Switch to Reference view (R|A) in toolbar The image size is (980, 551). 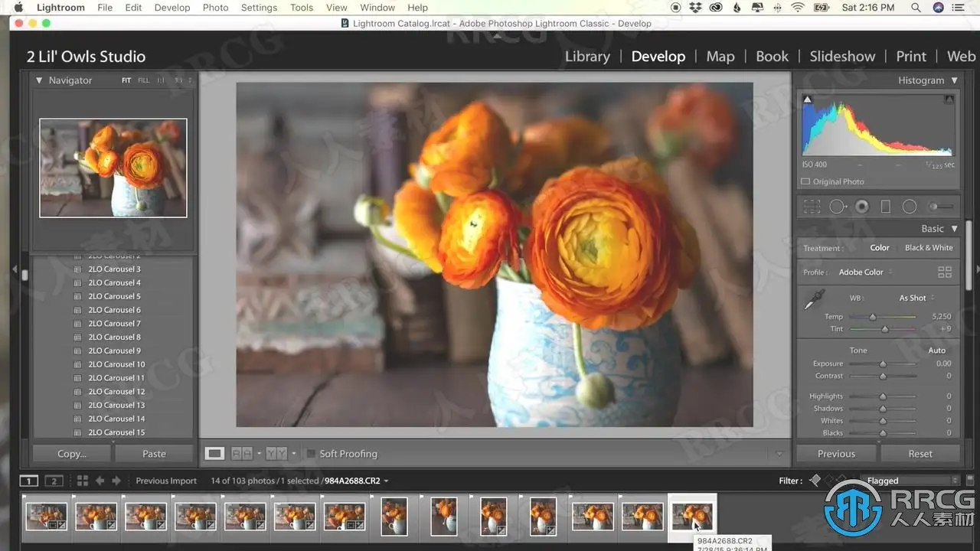click(242, 454)
